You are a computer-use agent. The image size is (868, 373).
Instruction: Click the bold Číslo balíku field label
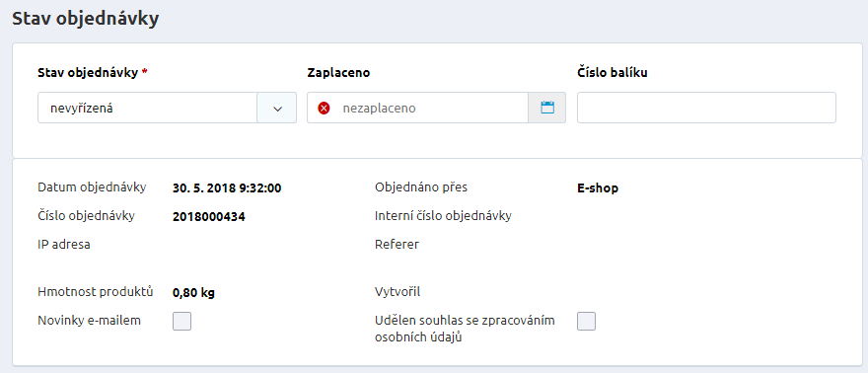click(x=613, y=73)
